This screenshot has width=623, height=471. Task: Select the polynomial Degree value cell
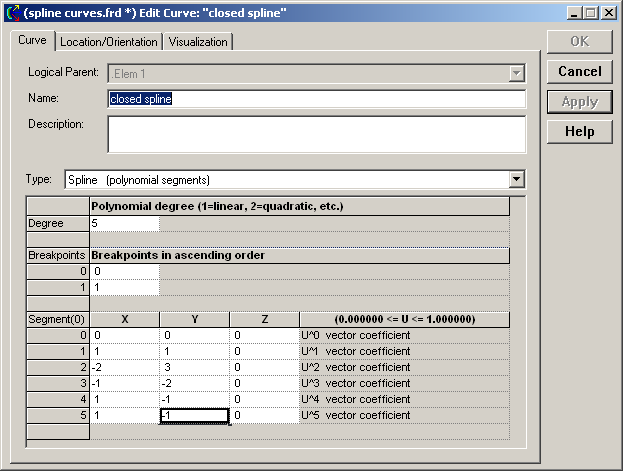coord(125,224)
